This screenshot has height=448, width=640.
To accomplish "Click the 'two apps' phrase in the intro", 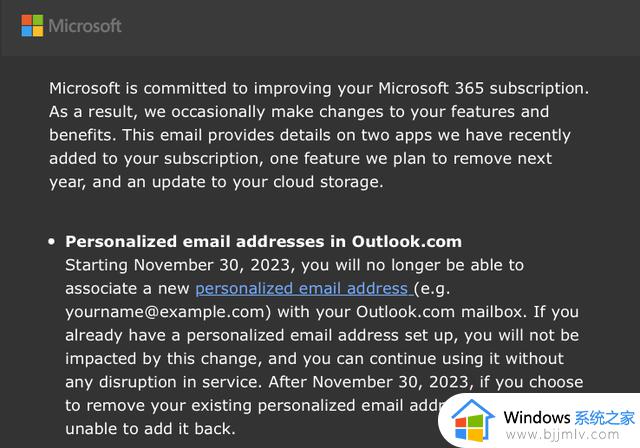I will pyautogui.click(x=392, y=135).
